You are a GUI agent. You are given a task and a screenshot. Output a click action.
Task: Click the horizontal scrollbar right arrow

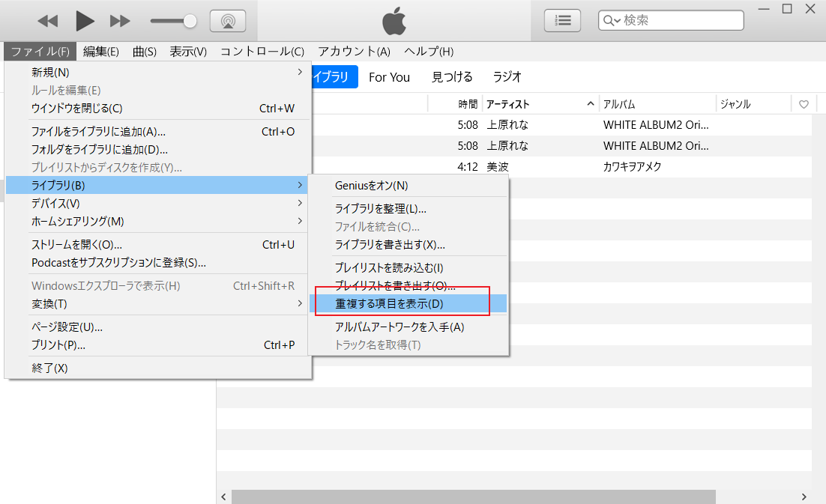pyautogui.click(x=804, y=497)
